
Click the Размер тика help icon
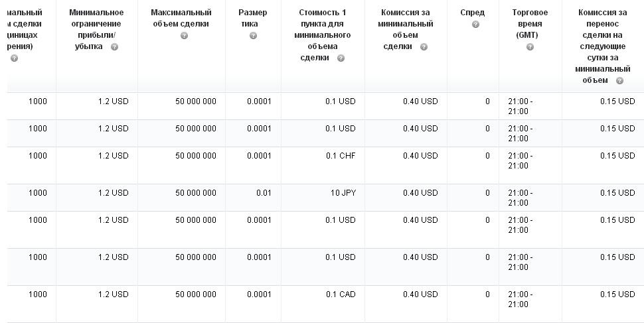tap(253, 36)
